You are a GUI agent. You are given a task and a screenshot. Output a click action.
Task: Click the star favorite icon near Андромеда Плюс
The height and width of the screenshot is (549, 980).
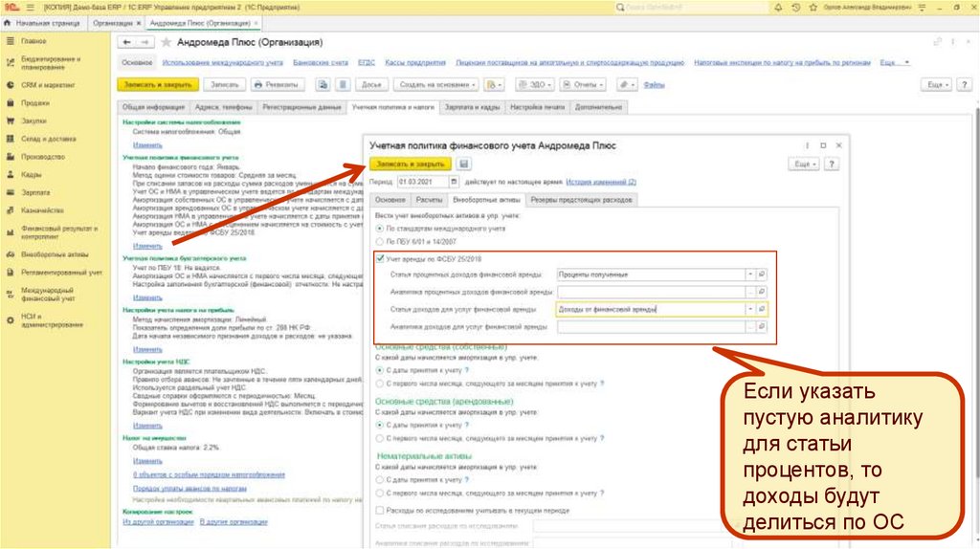pos(167,43)
